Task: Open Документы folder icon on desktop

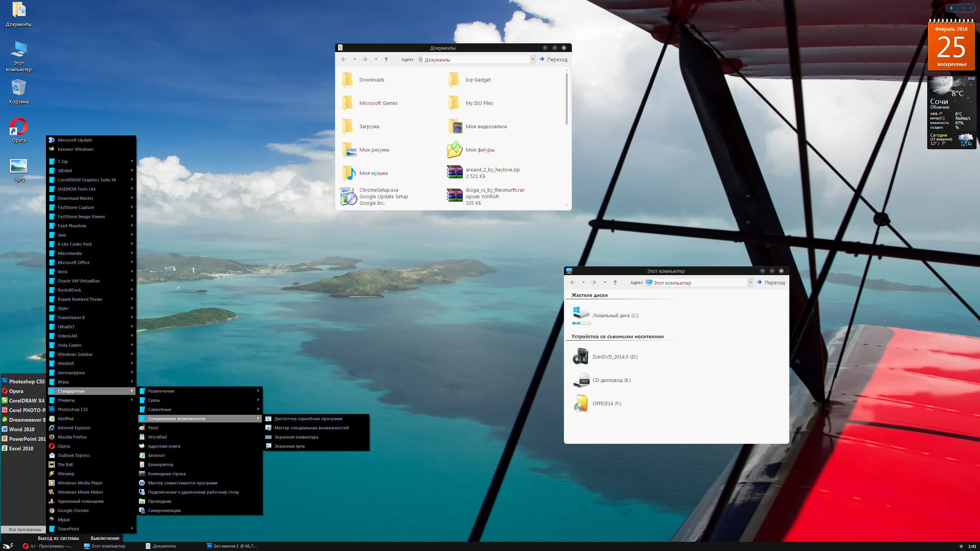Action: [x=18, y=10]
